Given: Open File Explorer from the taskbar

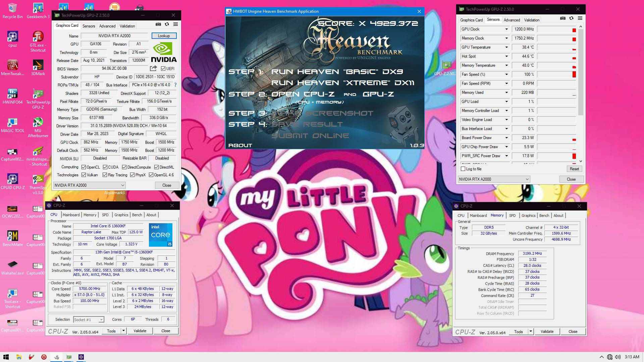Looking at the screenshot, I should coord(19,357).
